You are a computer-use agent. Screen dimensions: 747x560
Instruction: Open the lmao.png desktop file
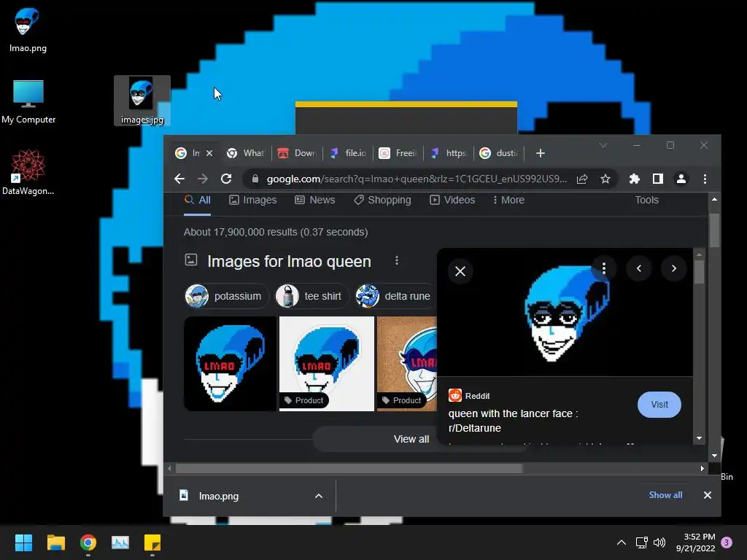click(x=27, y=30)
